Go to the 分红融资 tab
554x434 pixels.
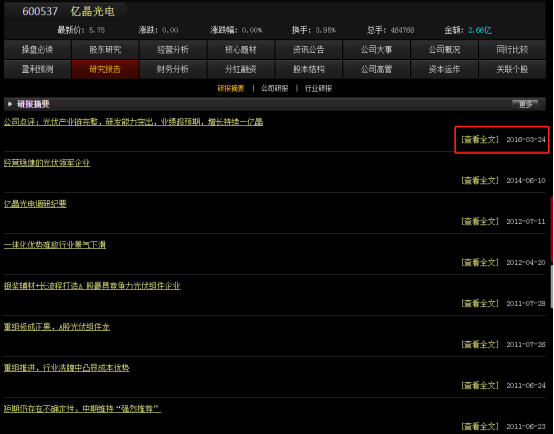(241, 69)
